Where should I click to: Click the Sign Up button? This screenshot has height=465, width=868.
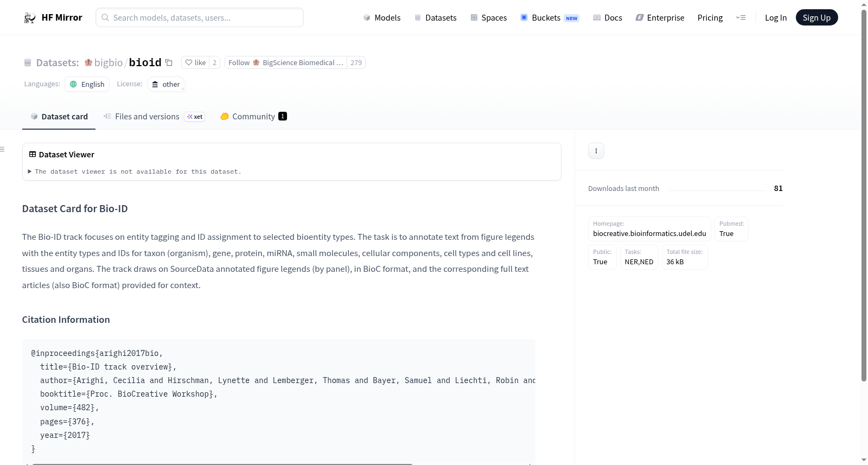[x=817, y=17]
